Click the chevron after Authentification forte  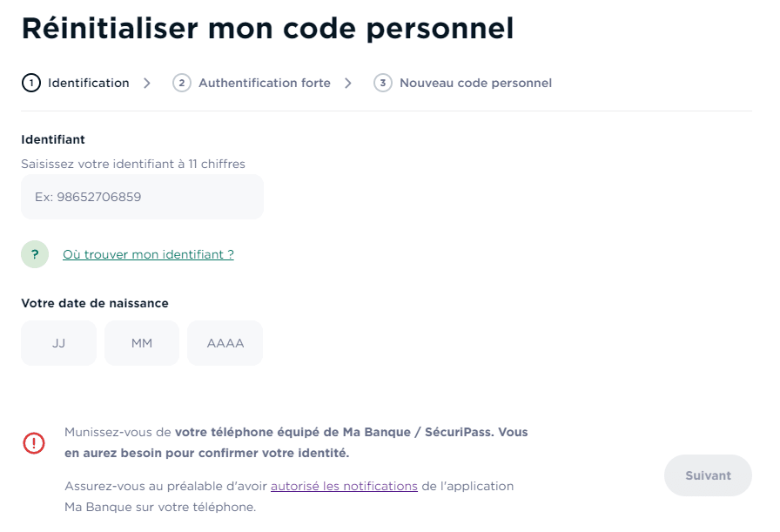coord(348,84)
